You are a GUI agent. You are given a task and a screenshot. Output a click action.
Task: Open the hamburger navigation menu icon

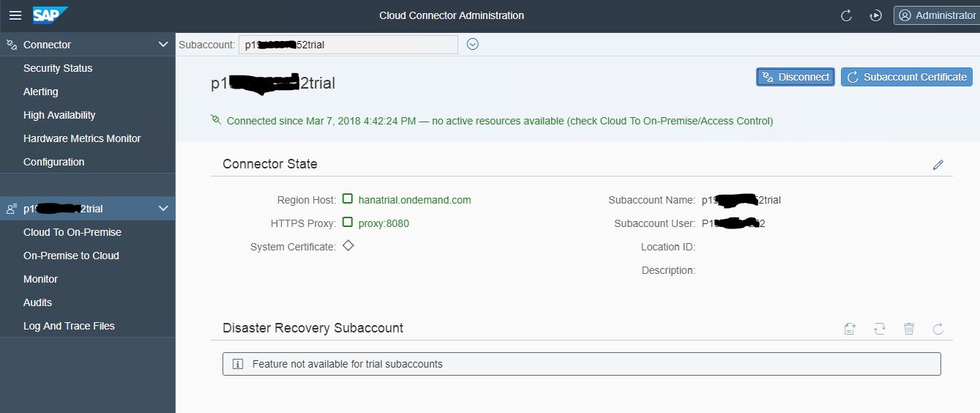(15, 15)
